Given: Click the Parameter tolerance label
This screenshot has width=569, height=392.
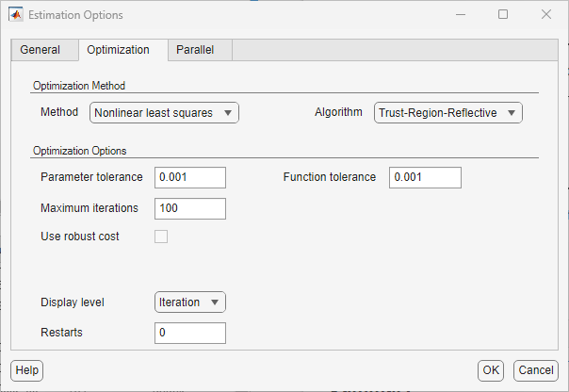Looking at the screenshot, I should tap(91, 177).
